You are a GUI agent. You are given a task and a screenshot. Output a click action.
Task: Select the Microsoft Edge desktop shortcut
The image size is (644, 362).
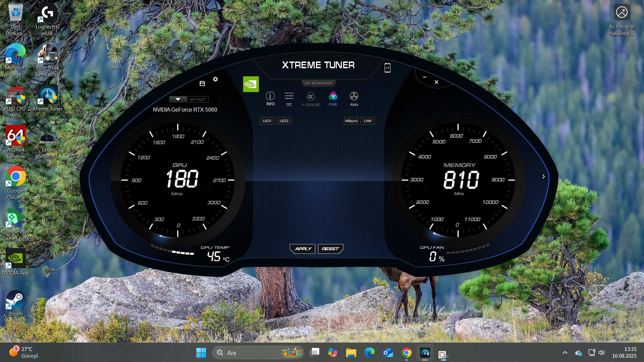coord(15,61)
